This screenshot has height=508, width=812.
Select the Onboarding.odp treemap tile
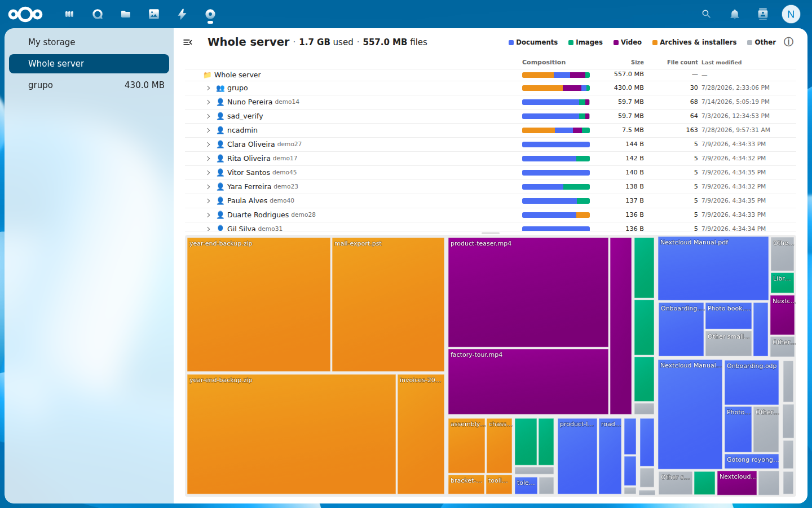[752, 383]
